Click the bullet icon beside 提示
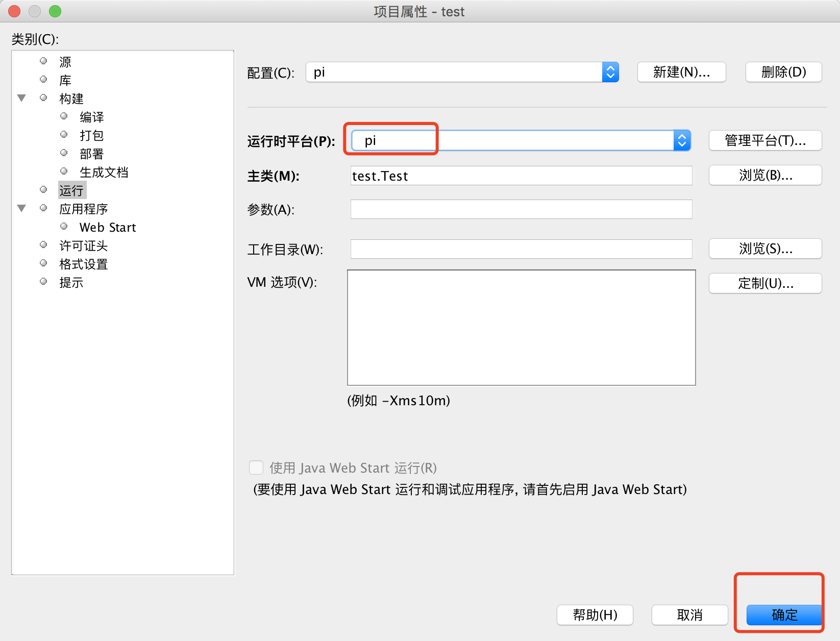The height and width of the screenshot is (641, 840). click(x=43, y=281)
